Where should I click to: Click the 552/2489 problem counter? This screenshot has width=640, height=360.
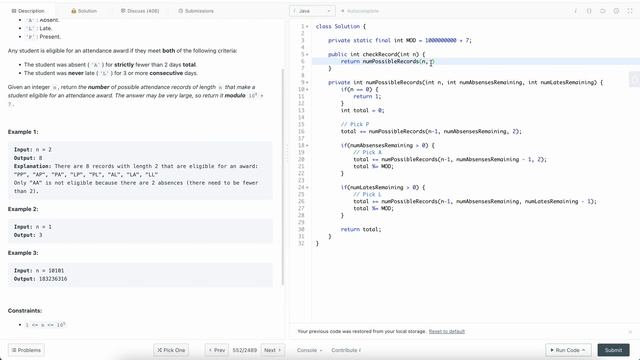point(244,350)
